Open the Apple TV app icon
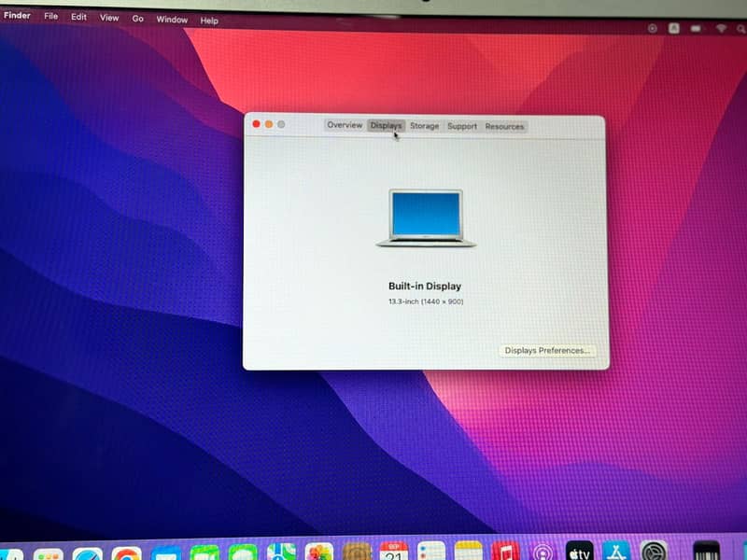 (x=579, y=553)
